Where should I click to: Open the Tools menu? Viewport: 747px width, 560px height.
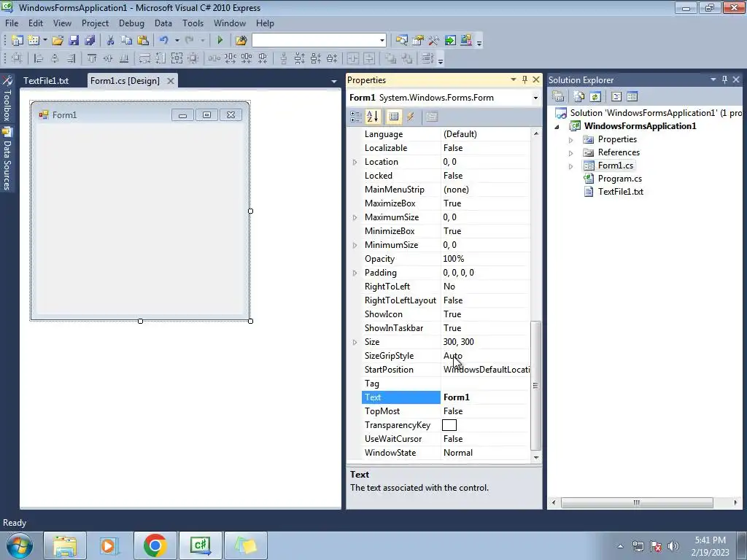coord(193,23)
